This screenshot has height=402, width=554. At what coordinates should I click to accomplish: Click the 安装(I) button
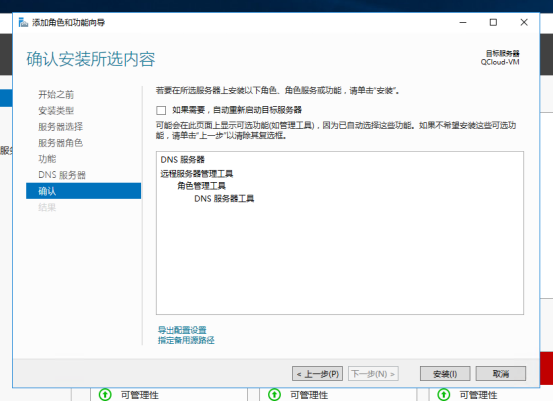pyautogui.click(x=445, y=373)
